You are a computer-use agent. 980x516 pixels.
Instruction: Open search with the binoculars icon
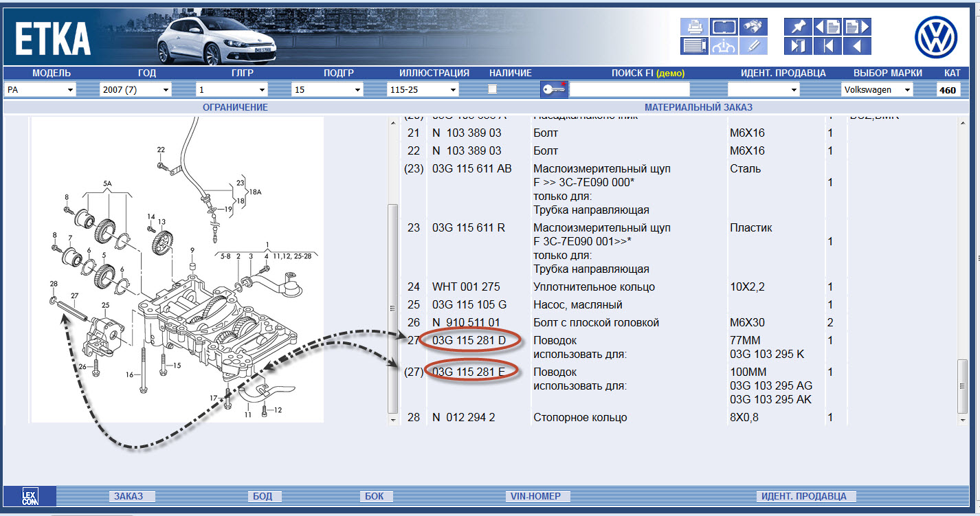[753, 27]
